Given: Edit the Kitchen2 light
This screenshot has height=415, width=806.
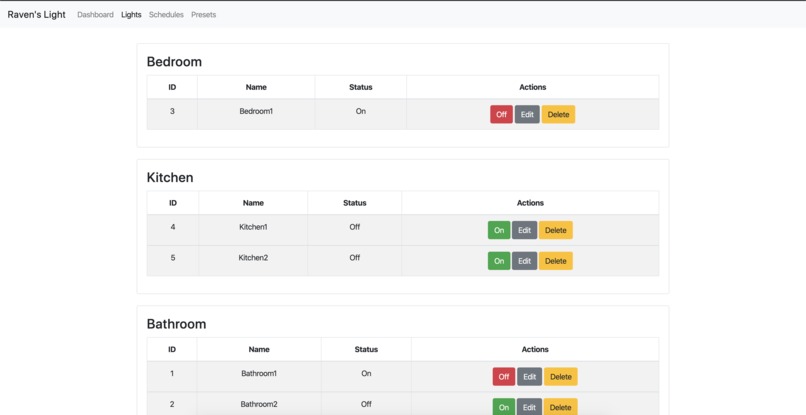Looking at the screenshot, I should pyautogui.click(x=524, y=261).
